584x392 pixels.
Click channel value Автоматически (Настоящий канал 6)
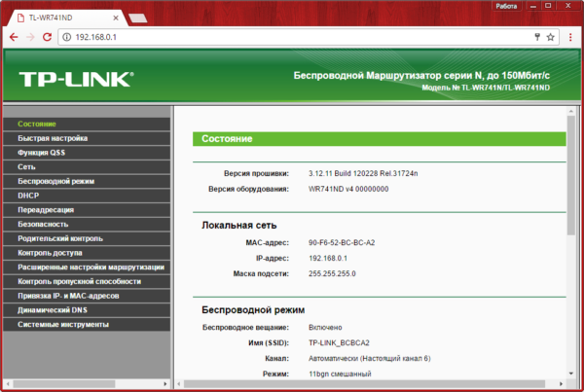(x=370, y=359)
